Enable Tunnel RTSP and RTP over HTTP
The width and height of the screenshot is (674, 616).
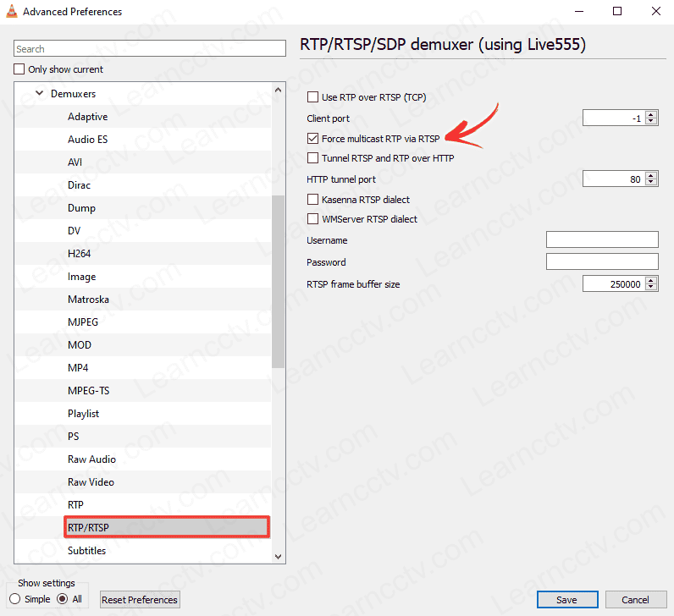pos(313,158)
